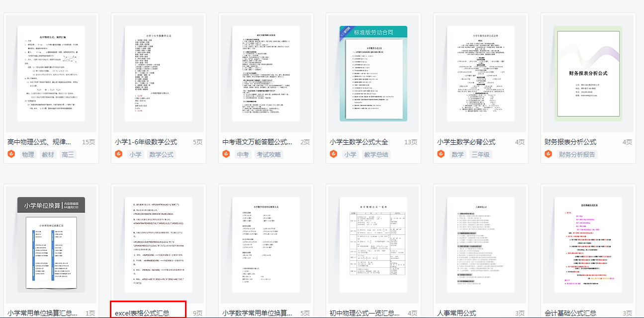Open the 小学单位换算 cover thumbnail
This screenshot has width=644, height=318.
pyautogui.click(x=51, y=244)
